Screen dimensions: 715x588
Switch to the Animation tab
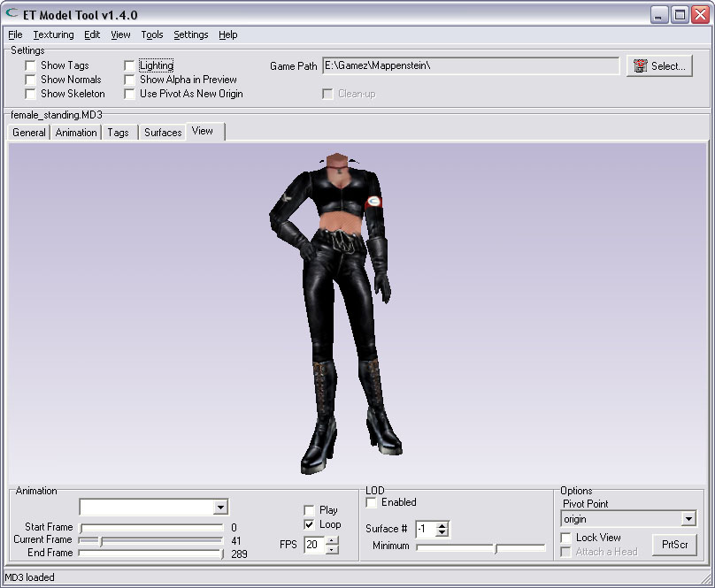pos(76,133)
